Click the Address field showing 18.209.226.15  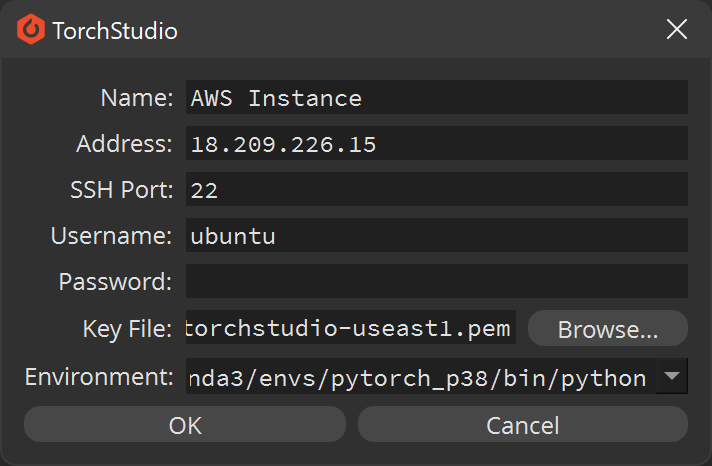pos(437,143)
